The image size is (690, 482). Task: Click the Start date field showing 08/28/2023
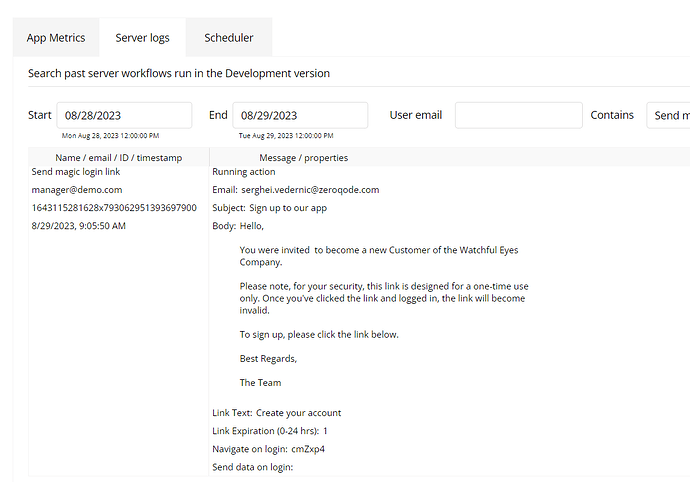tap(124, 115)
